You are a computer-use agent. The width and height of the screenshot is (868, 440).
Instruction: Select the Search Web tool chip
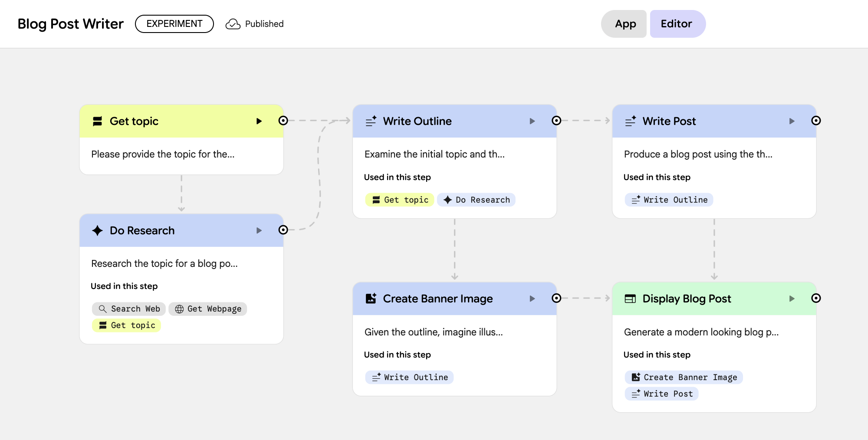(129, 309)
